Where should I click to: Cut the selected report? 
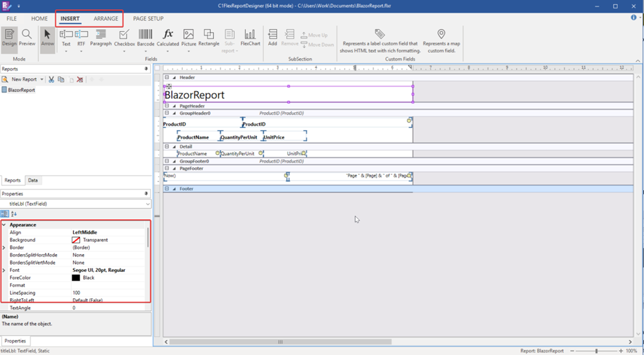click(52, 80)
